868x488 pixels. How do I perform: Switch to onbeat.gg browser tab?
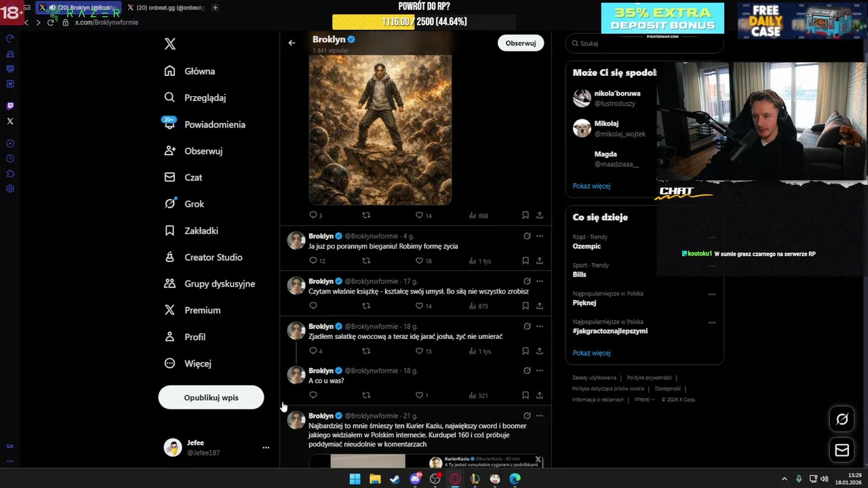pyautogui.click(x=166, y=7)
